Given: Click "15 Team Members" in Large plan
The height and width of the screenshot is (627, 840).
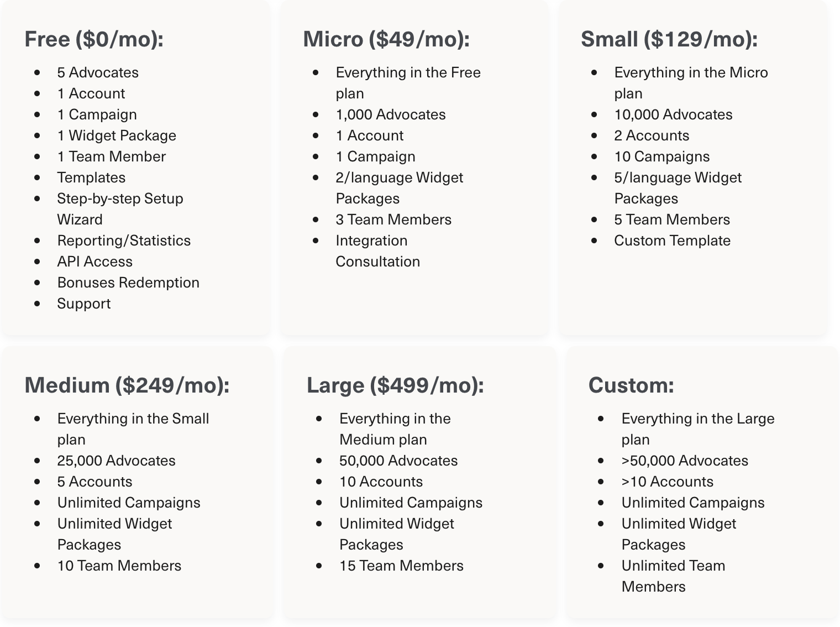Looking at the screenshot, I should (x=401, y=566).
